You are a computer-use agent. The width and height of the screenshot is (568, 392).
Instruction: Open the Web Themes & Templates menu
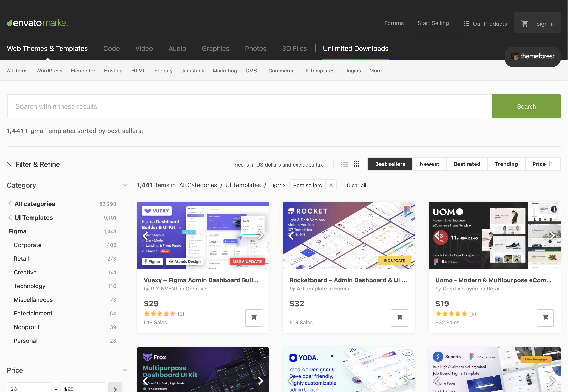pos(47,48)
